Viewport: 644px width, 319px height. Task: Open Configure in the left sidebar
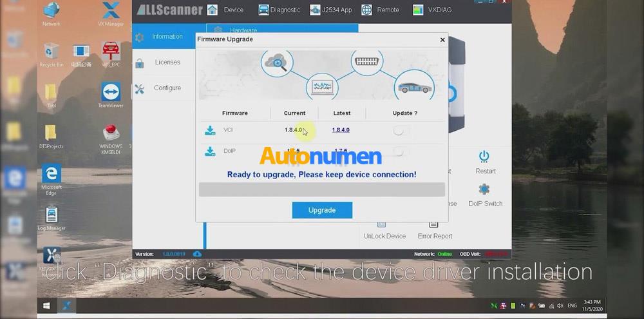(x=164, y=88)
